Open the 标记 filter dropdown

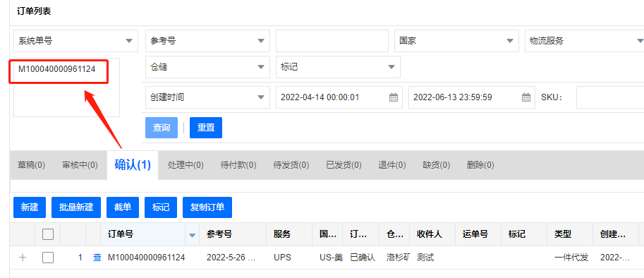pos(338,67)
